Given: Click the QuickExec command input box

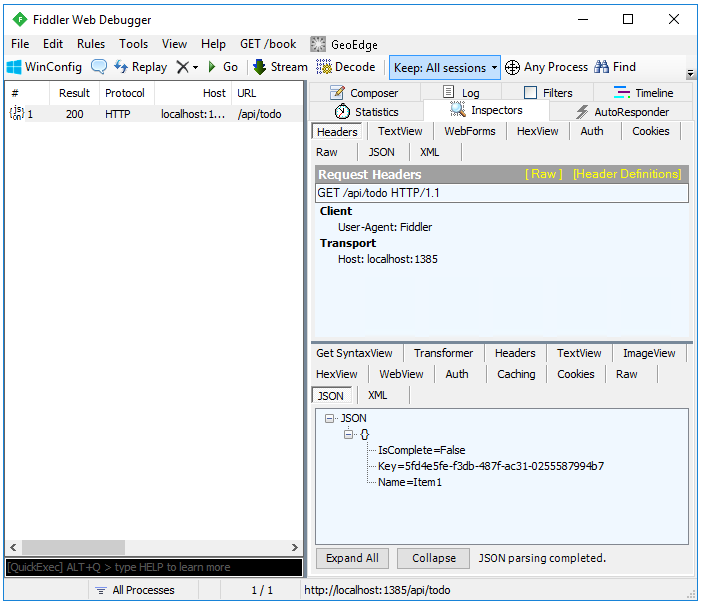Looking at the screenshot, I should point(154,567).
